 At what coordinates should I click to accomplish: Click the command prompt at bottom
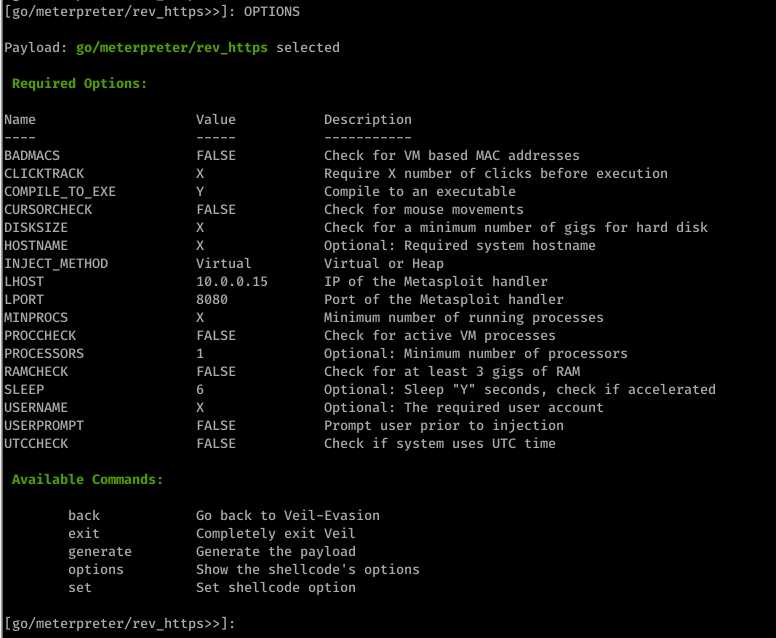(119, 623)
